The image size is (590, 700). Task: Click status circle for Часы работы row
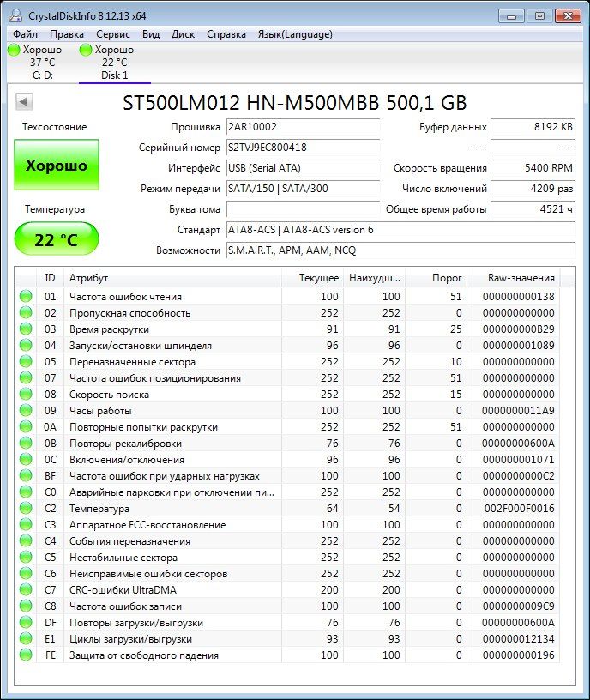pyautogui.click(x=26, y=410)
